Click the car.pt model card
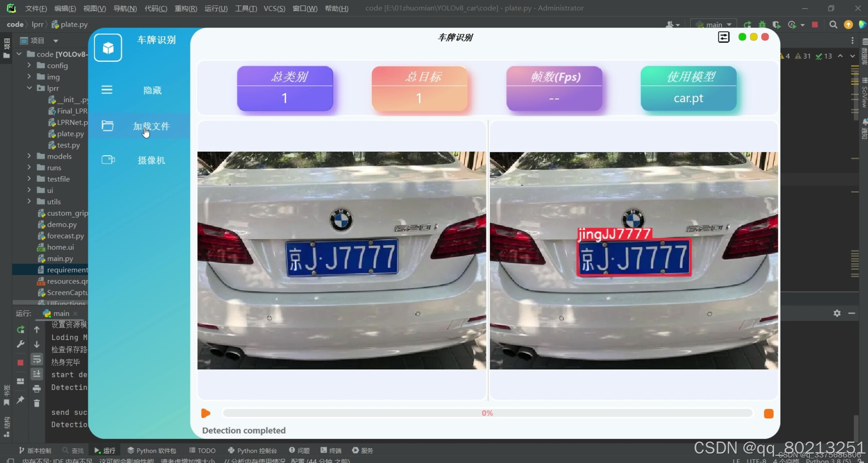This screenshot has width=868, height=463. pos(688,89)
